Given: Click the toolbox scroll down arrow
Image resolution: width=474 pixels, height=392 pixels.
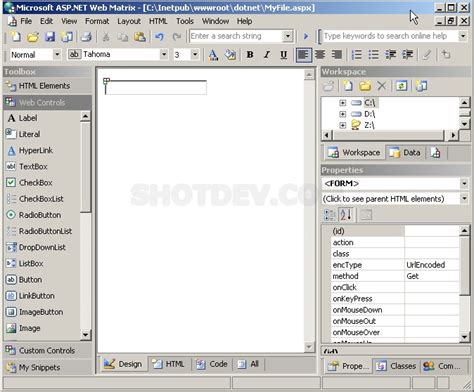Looking at the screenshot, I should [x=86, y=335].
